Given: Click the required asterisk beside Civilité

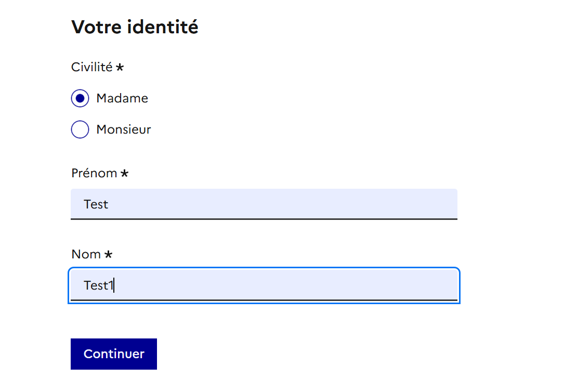Looking at the screenshot, I should [120, 67].
